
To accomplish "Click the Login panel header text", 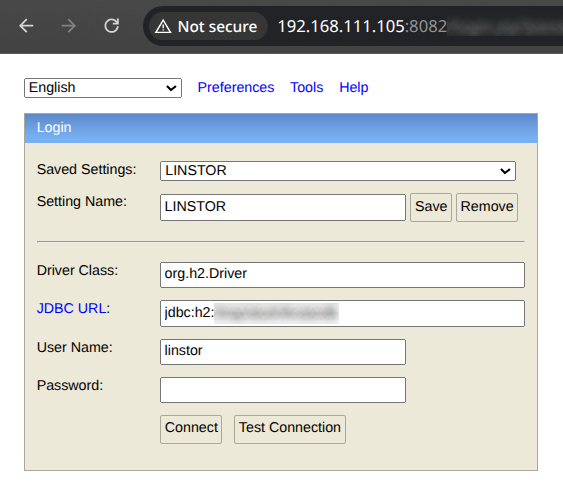I will click(x=54, y=127).
